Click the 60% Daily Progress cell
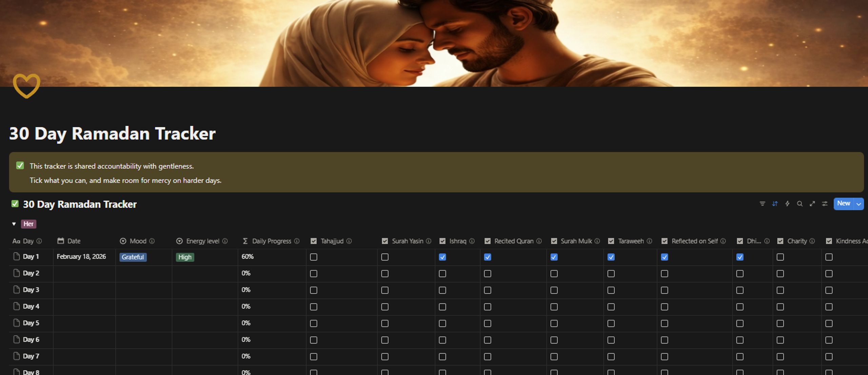The height and width of the screenshot is (375, 868). (272, 257)
